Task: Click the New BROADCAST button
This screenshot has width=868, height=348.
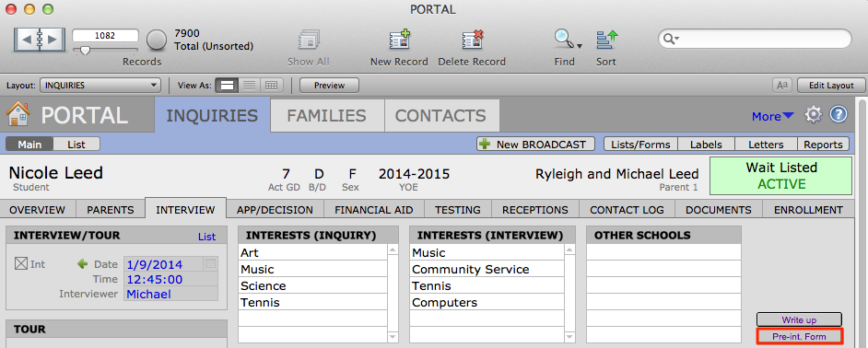Action: point(535,145)
